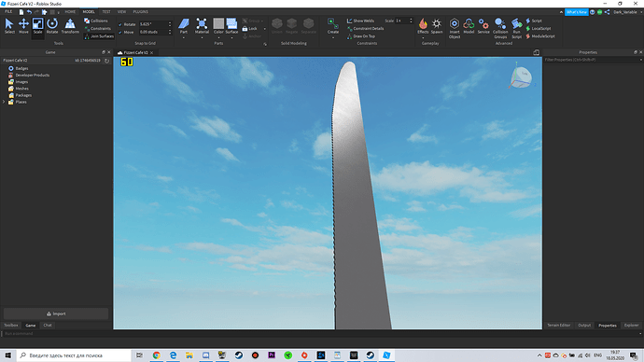644x362 pixels.
Task: Switch to the VIEW ribbon tab
Action: 121,12
